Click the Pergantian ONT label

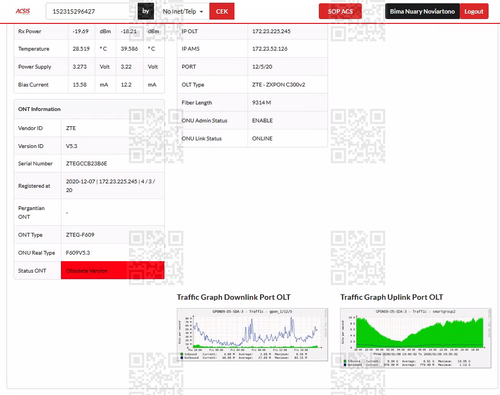[x=31, y=212]
